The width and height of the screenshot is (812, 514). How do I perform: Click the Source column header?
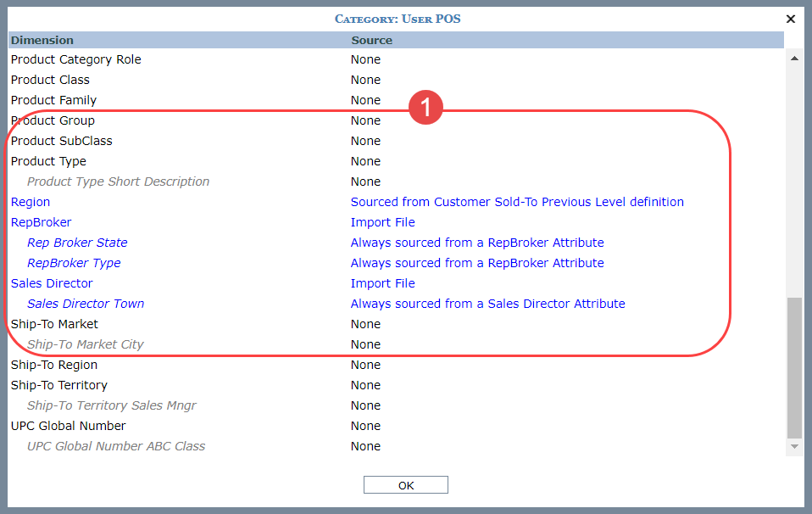pyautogui.click(x=371, y=40)
